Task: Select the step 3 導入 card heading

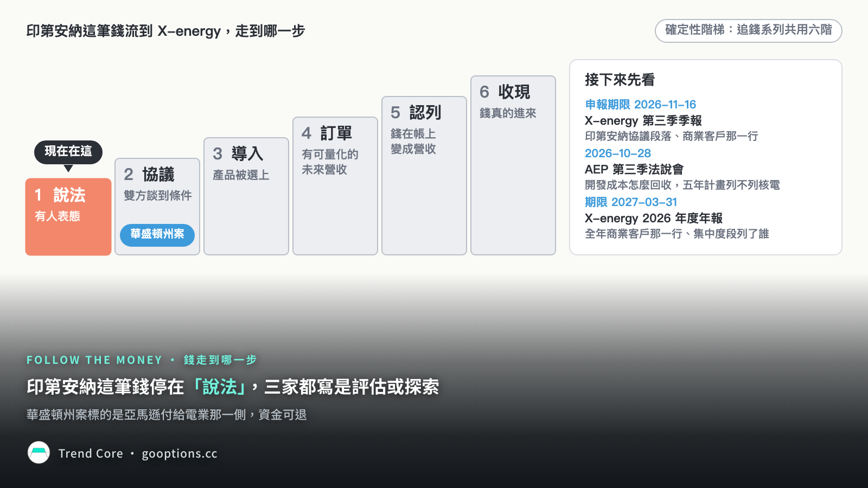Action: tap(238, 154)
